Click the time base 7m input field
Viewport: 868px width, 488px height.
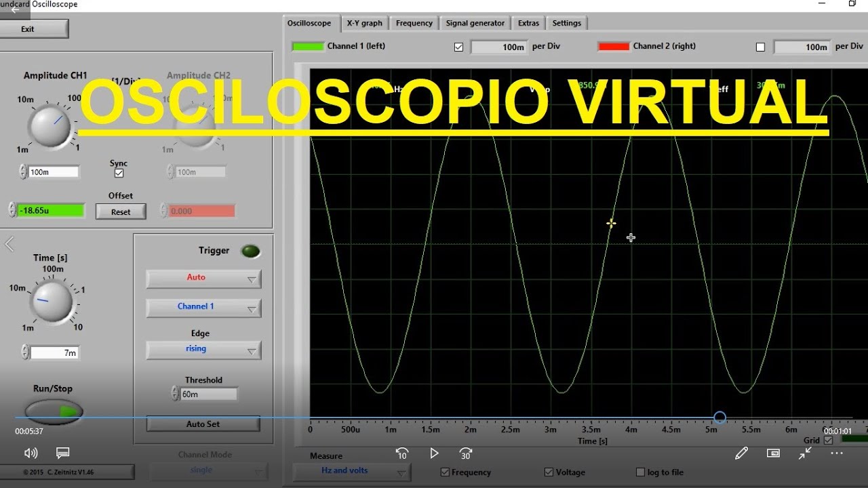click(x=54, y=353)
